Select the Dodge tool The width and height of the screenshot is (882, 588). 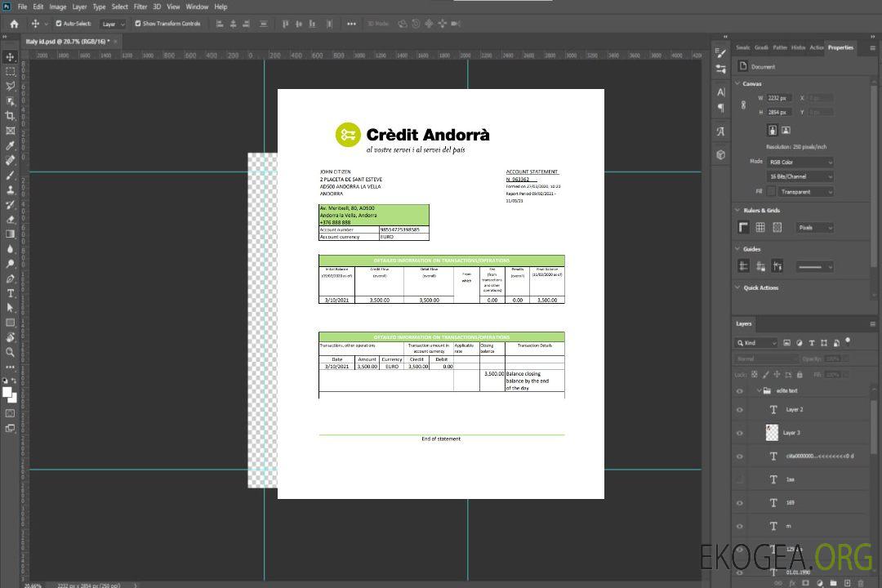(x=10, y=263)
